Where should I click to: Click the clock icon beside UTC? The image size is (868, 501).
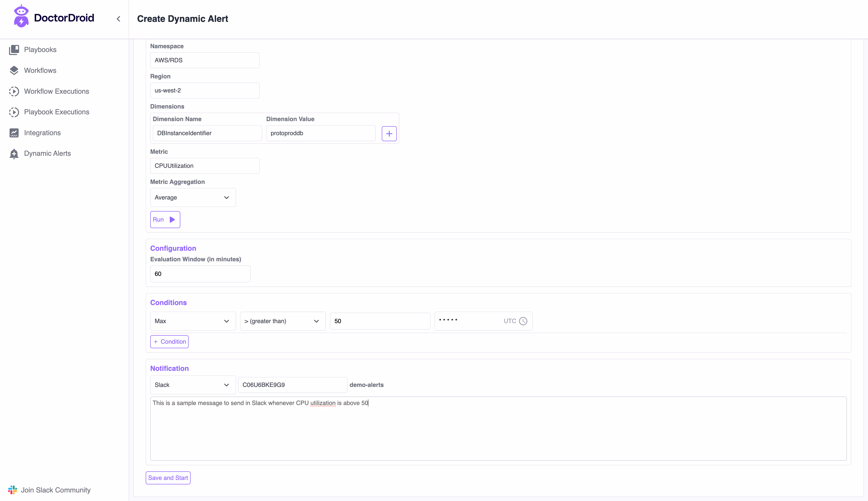523,321
